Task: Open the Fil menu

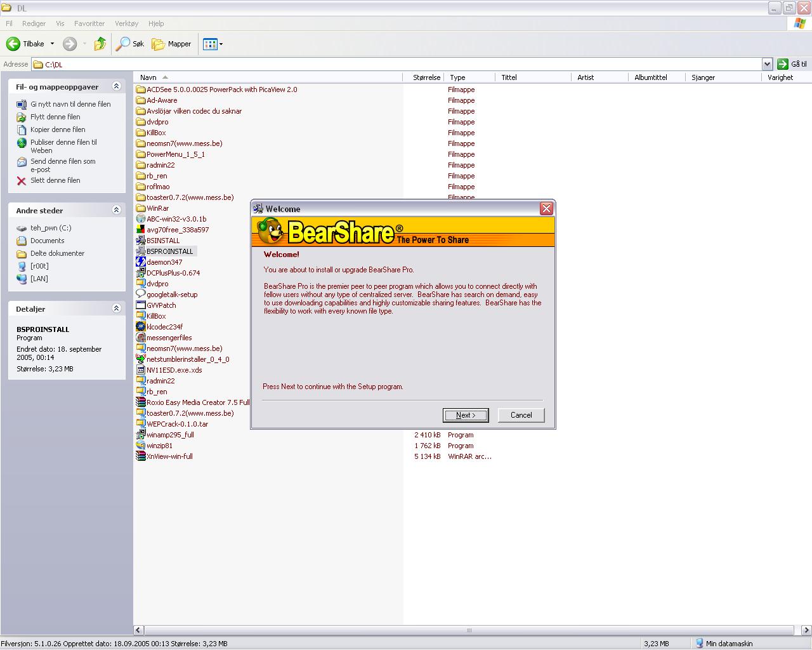Action: point(9,23)
